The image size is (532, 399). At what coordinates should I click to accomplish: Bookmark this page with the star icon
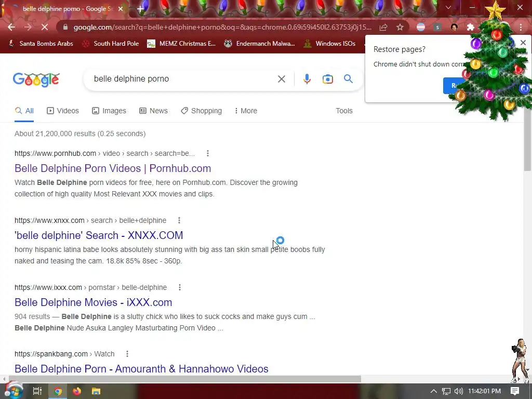tap(400, 27)
